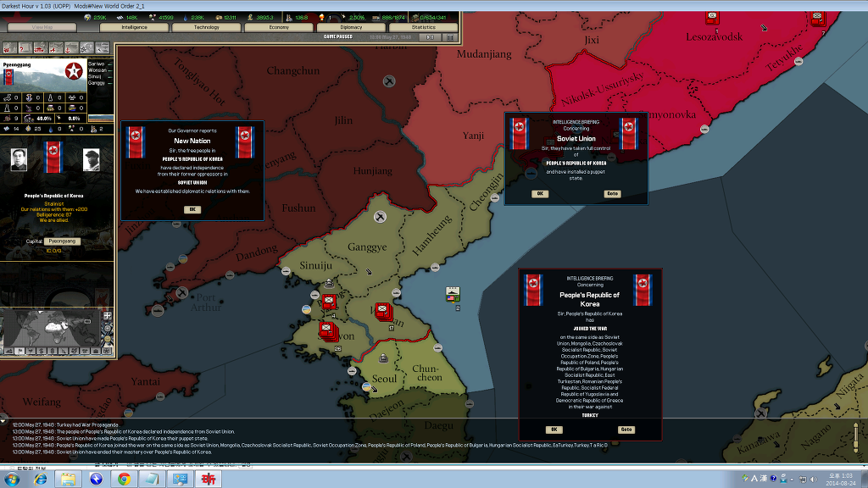Select the army stack in southwest Korea
The height and width of the screenshot is (488, 868).
tap(329, 331)
